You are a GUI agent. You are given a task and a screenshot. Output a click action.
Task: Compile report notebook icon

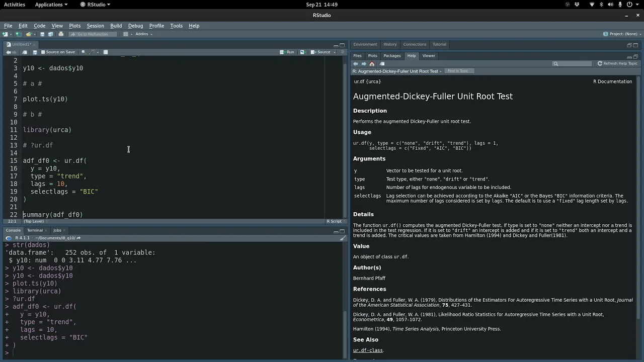[x=105, y=52]
